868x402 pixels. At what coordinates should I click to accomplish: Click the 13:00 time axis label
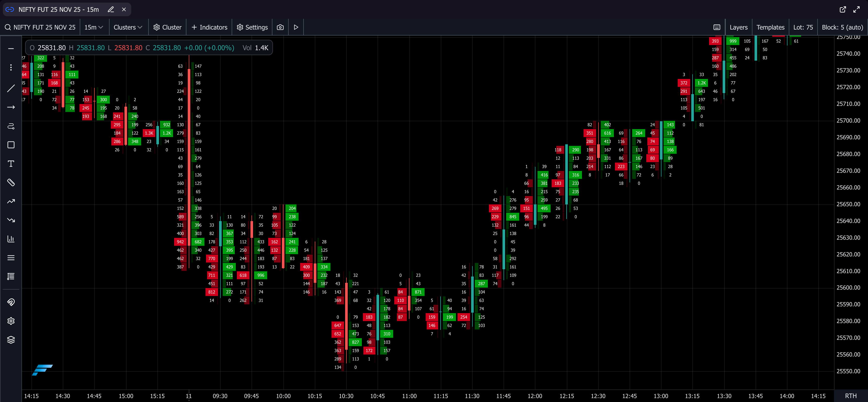661,396
